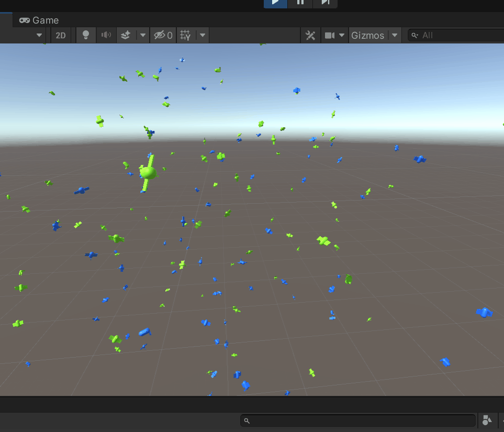Click the Step frame button
Viewport: 504px width, 432px height.
[325, 3]
